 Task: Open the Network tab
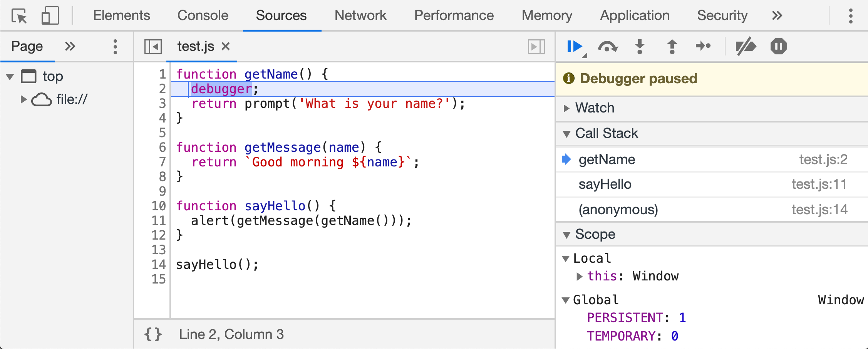360,16
